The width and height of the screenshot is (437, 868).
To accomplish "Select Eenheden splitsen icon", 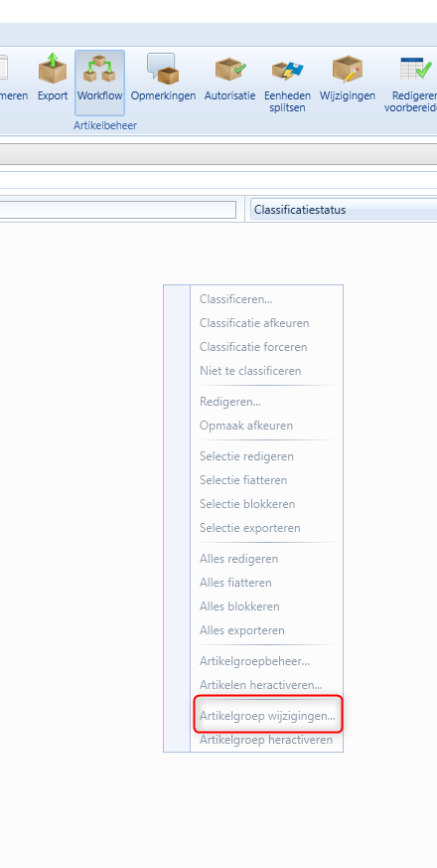I will [288, 71].
